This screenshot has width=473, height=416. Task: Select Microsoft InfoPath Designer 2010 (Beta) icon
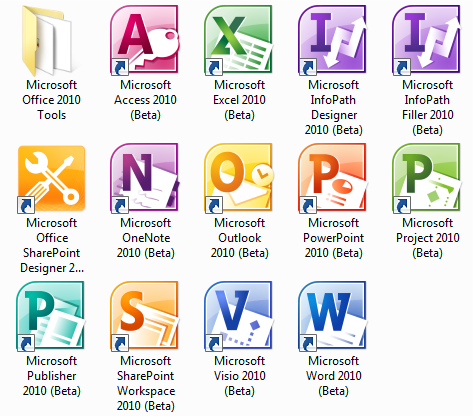coord(333,40)
